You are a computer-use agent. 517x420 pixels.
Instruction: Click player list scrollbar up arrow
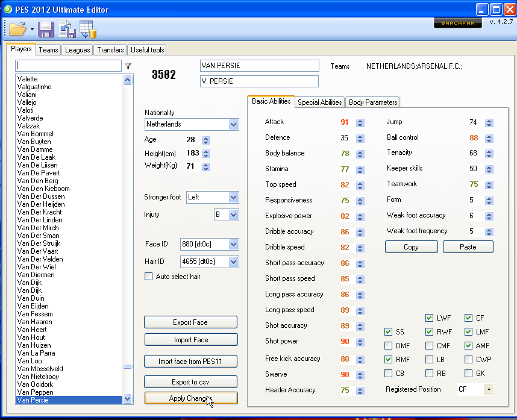(128, 80)
